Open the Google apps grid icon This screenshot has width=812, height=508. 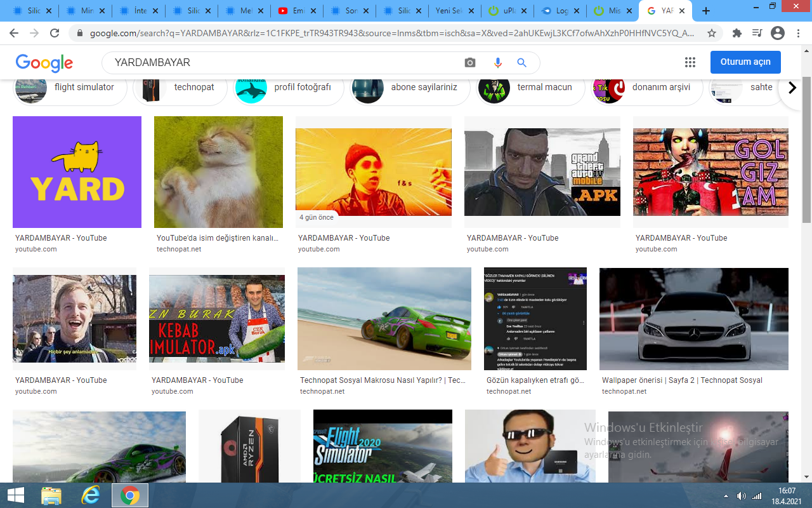[690, 62]
